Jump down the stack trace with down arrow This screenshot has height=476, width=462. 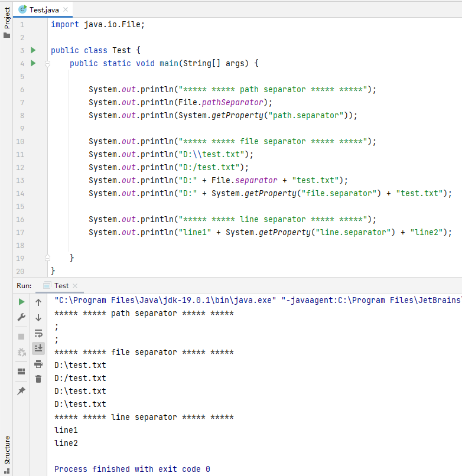[x=38, y=318]
